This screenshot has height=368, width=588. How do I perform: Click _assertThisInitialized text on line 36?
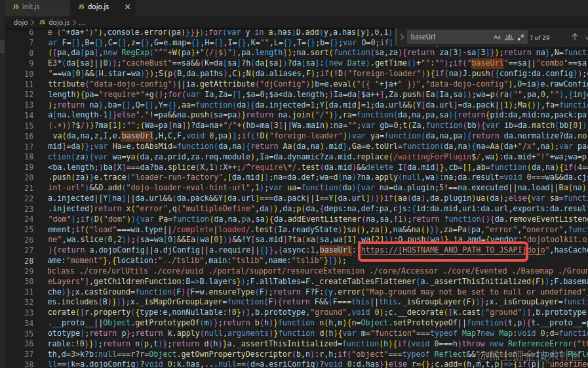(x=288, y=344)
